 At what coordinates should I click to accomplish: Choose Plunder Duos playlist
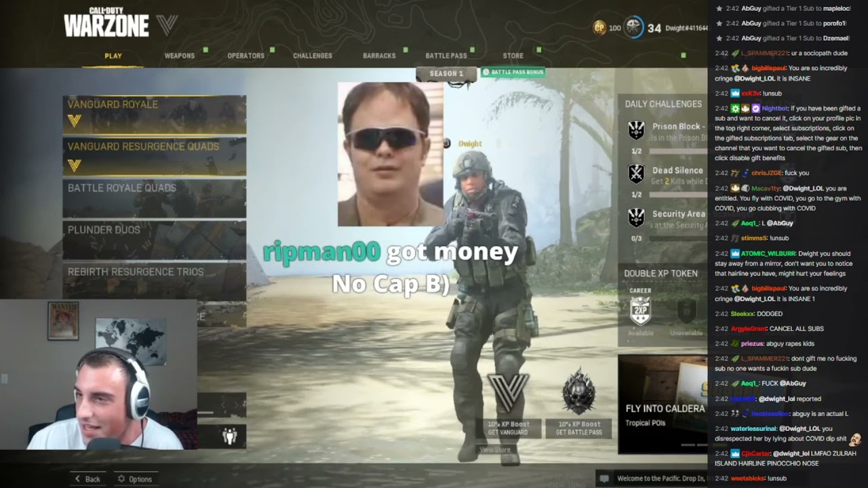[x=155, y=240]
